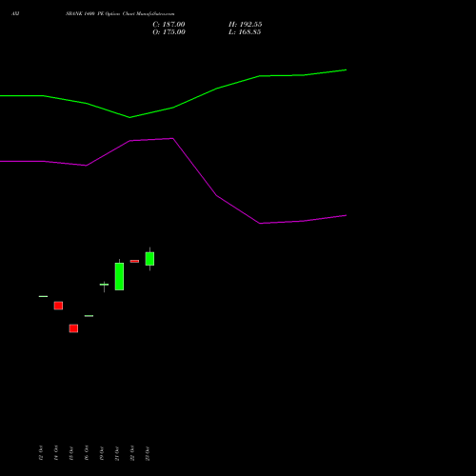Select the 15 Oct date label
476x476 pixels.
tap(71, 453)
